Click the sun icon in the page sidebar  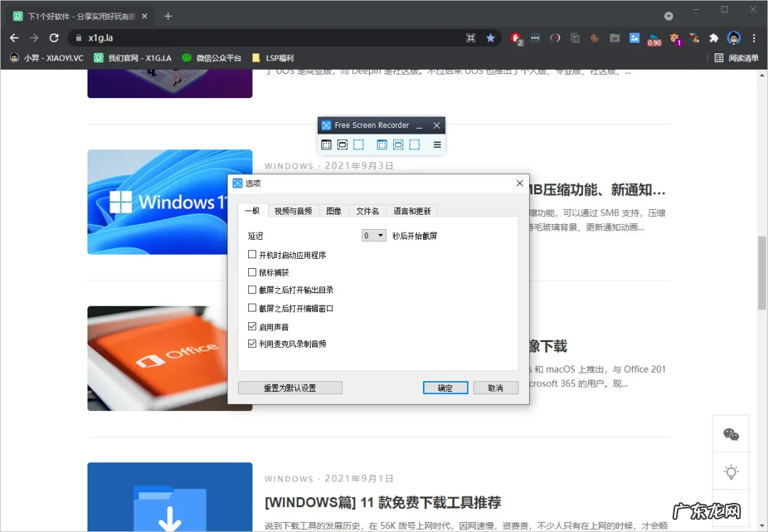[x=730, y=472]
